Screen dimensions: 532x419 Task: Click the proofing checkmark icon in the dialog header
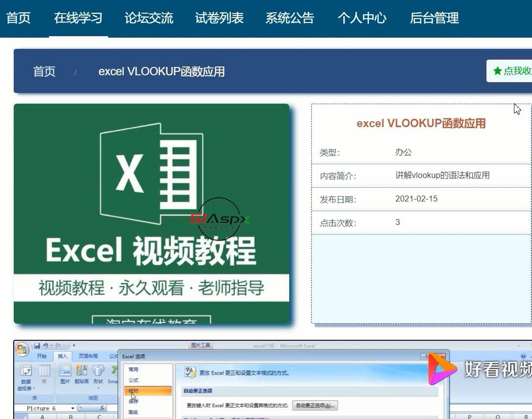190,372
